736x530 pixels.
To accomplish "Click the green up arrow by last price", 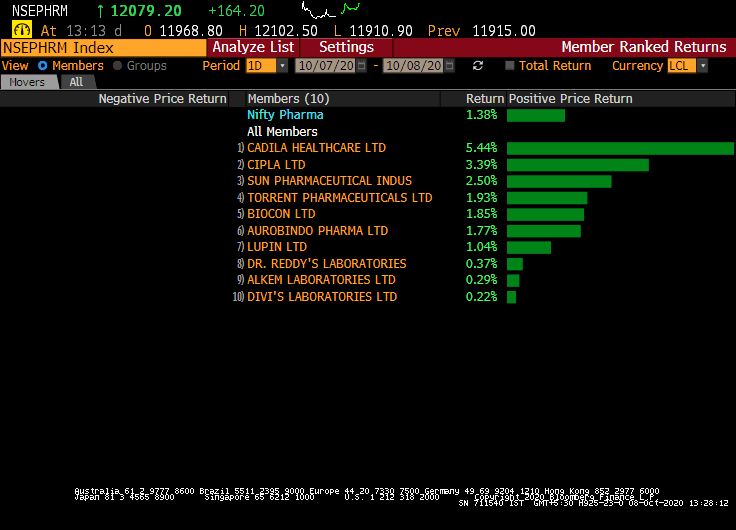I will point(100,11).
